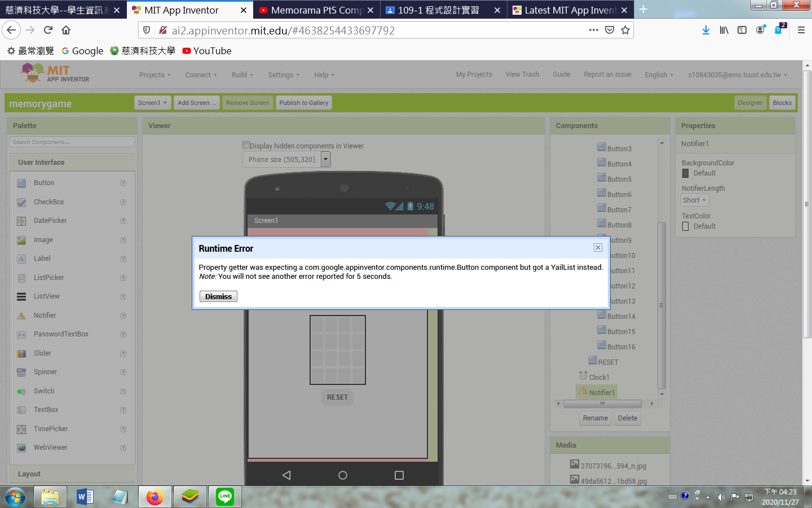Select the Clock1 component icon
Viewport: 812px width, 508px height.
coord(583,376)
